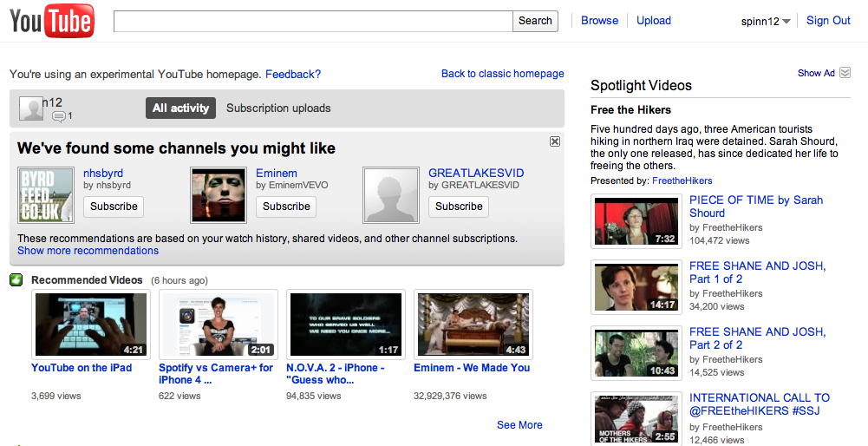
Task: Open the Eminem channel name link
Action: (277, 173)
